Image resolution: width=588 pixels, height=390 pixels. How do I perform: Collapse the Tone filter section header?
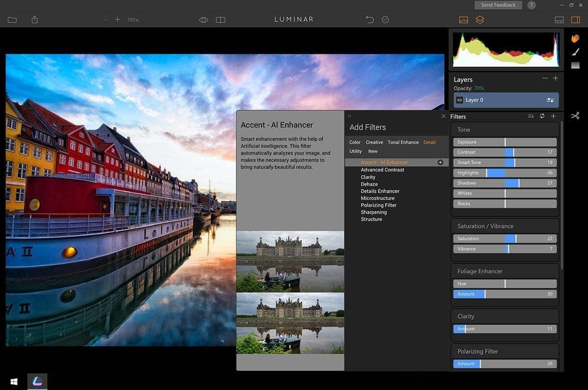click(x=505, y=130)
